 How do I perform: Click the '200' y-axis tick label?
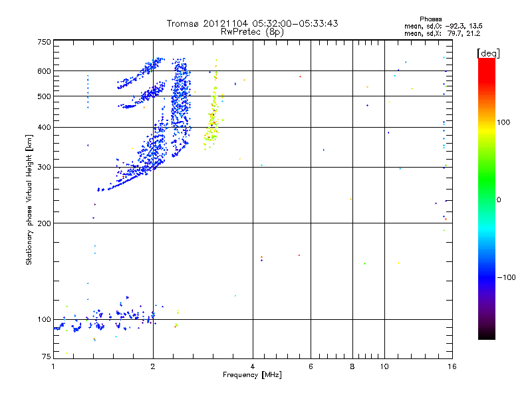pyautogui.click(x=44, y=223)
